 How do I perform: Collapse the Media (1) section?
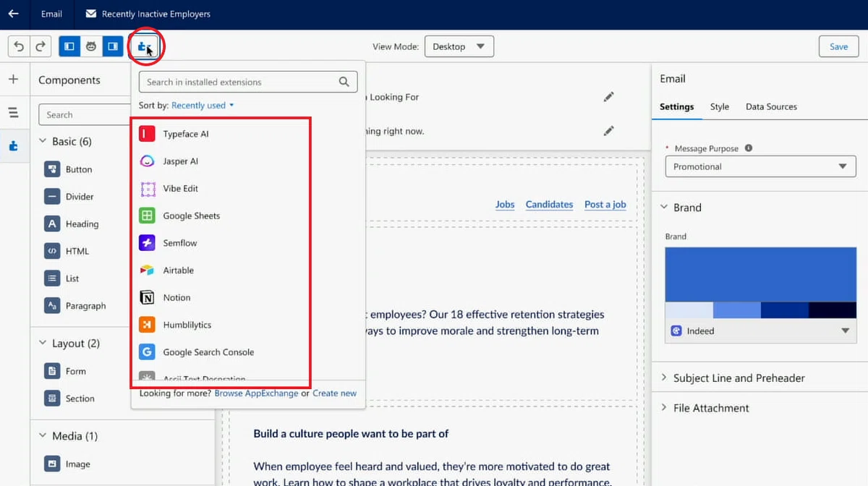coord(42,436)
